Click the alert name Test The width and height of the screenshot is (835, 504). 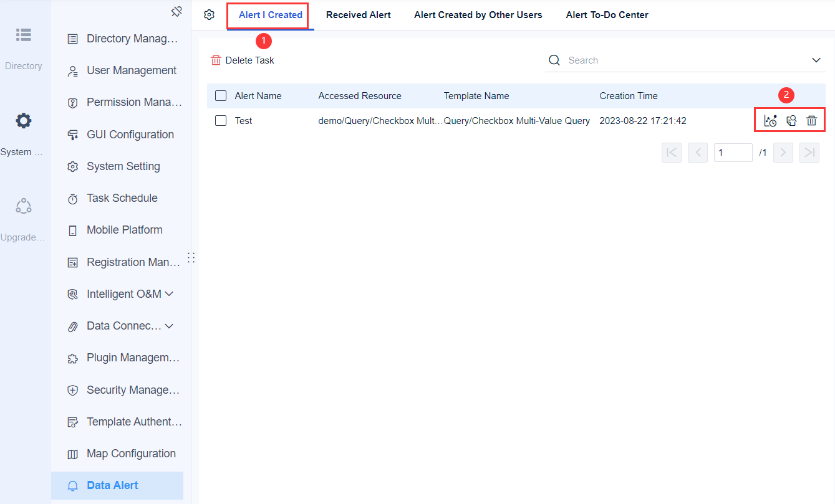click(243, 121)
